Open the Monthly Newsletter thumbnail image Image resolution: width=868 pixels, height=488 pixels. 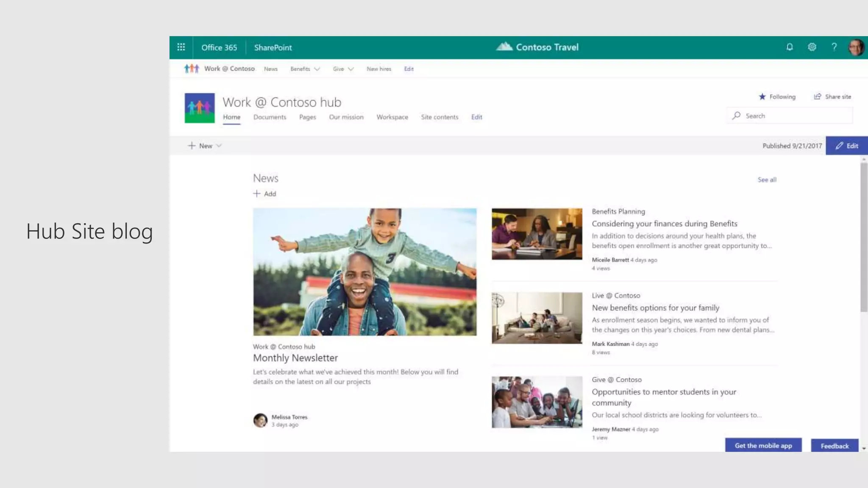click(364, 272)
